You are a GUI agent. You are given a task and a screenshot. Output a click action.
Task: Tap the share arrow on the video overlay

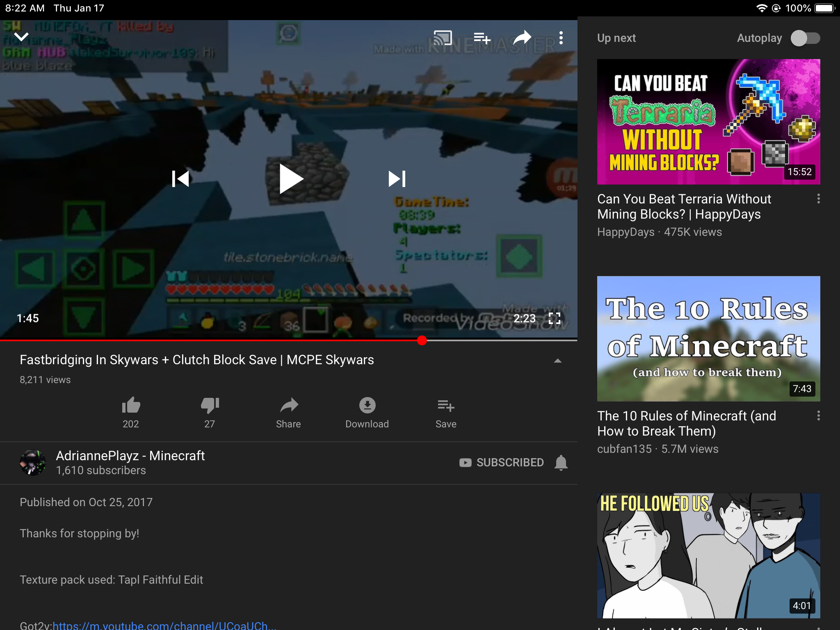522,38
